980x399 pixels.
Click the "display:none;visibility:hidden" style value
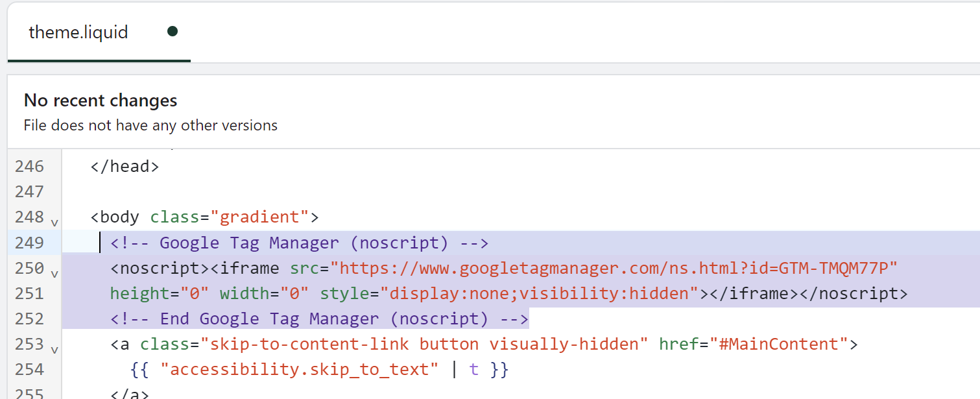click(x=538, y=293)
